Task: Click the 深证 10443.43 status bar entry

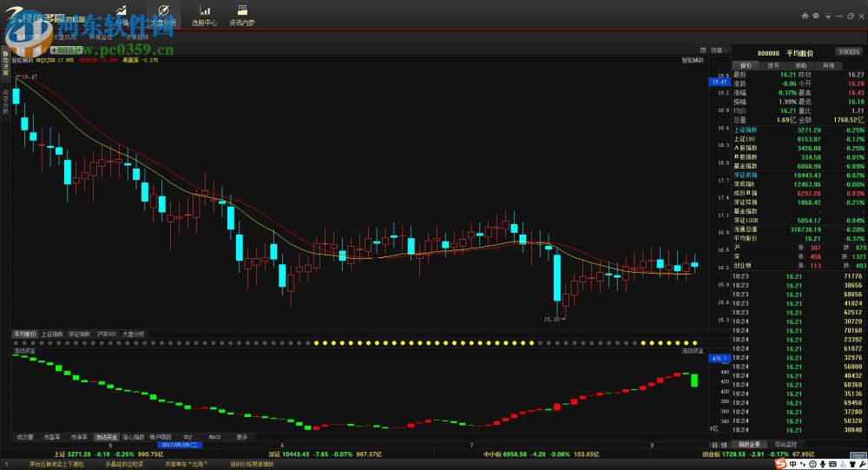Action: click(325, 453)
